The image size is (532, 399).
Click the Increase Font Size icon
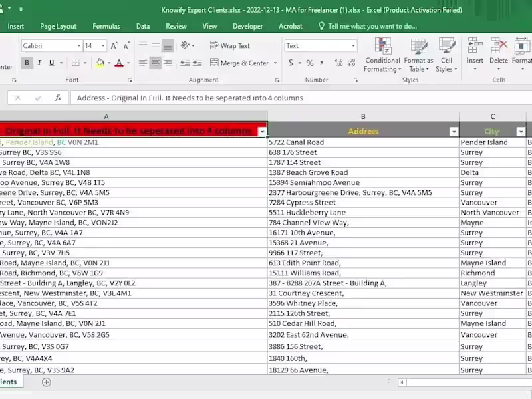(114, 45)
